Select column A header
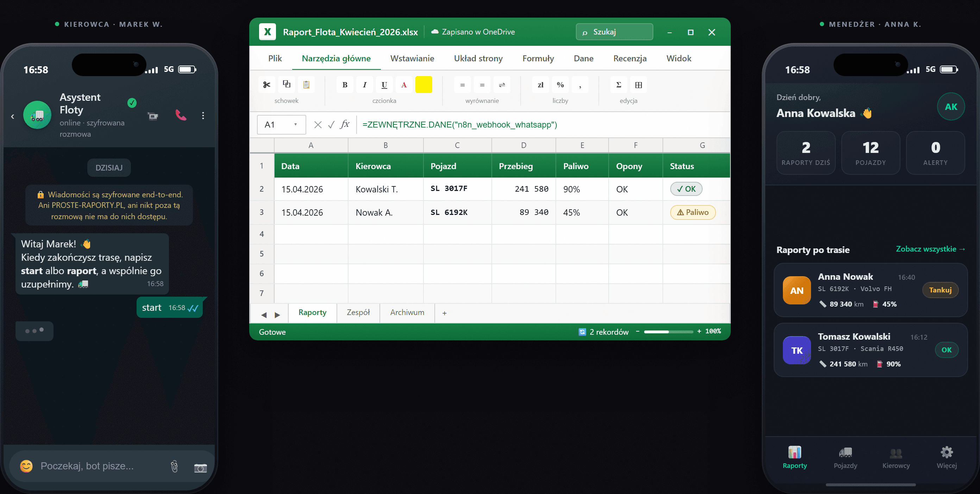 click(x=311, y=145)
